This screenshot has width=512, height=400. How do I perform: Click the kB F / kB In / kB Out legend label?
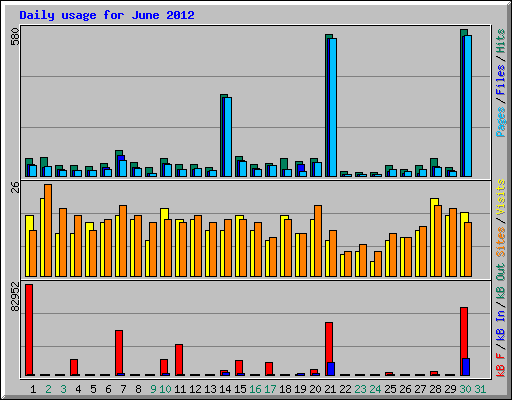[x=501, y=320]
